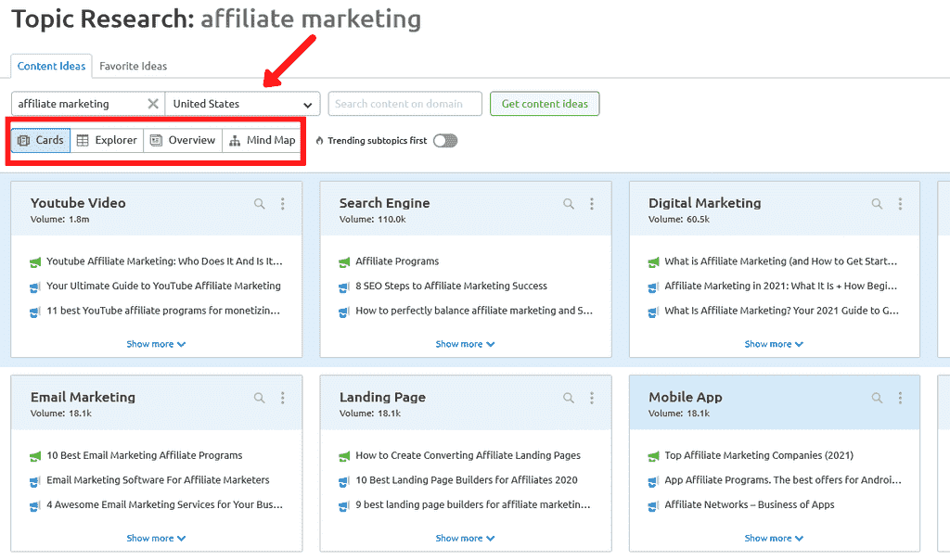Expand Show more on Youtube Video card
Image resolution: width=950 pixels, height=560 pixels.
click(x=156, y=344)
